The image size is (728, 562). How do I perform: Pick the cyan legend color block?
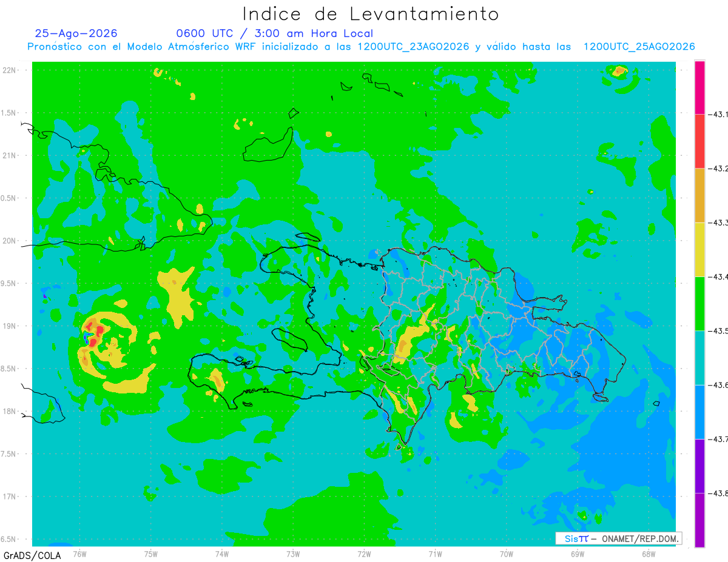(699, 358)
